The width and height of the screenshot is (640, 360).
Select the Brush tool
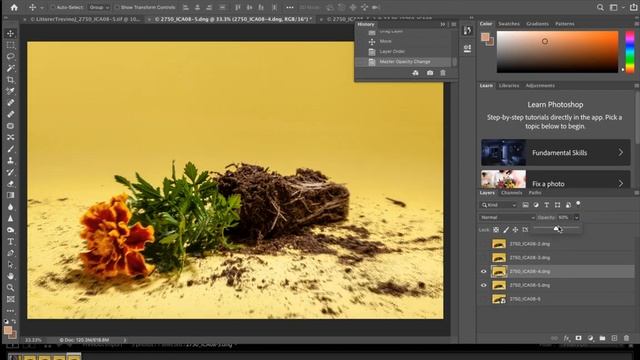click(x=11, y=149)
